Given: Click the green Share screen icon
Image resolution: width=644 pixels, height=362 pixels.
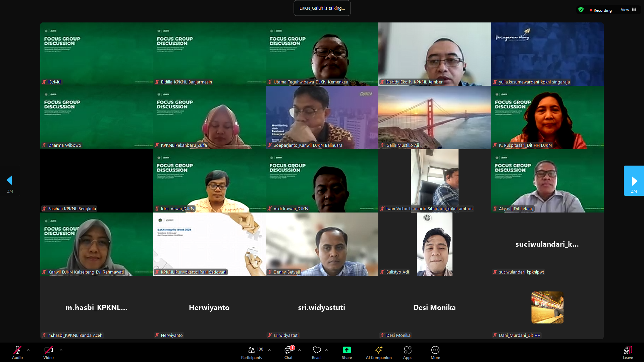Looking at the screenshot, I should point(346,350).
